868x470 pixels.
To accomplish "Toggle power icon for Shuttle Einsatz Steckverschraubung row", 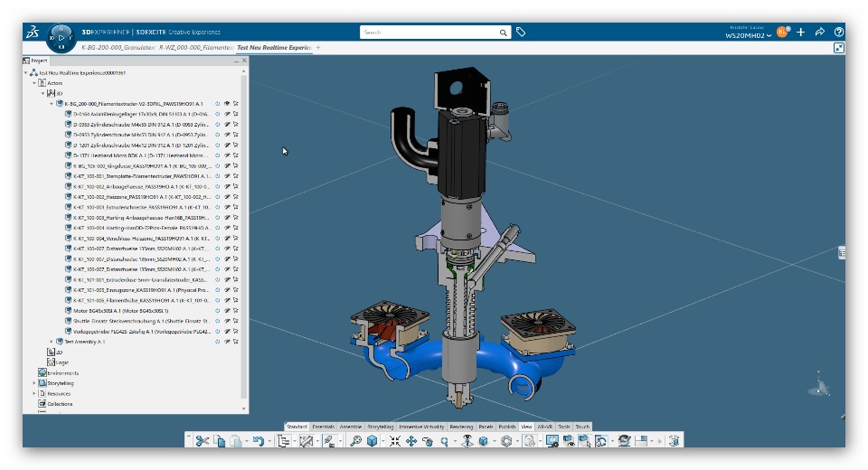I will pyautogui.click(x=218, y=321).
